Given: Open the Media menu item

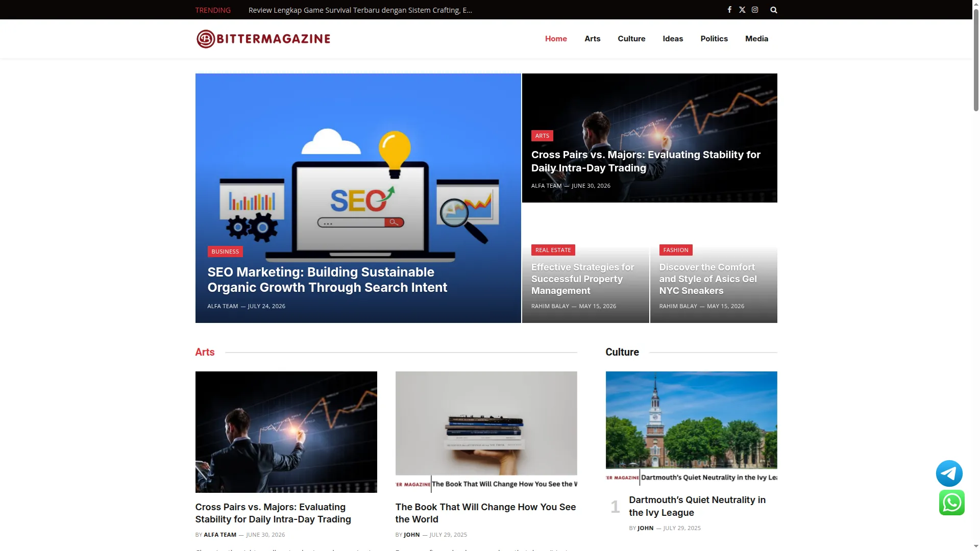Looking at the screenshot, I should point(756,39).
